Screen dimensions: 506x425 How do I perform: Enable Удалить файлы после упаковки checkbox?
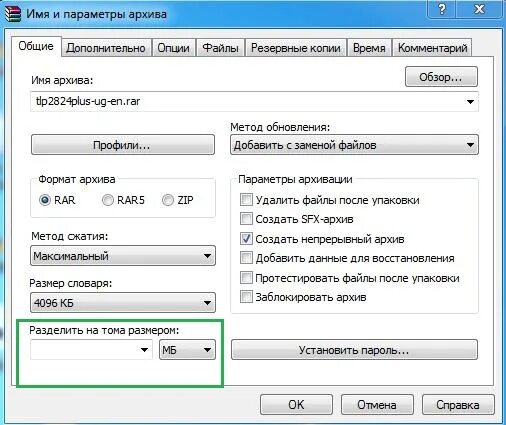246,200
